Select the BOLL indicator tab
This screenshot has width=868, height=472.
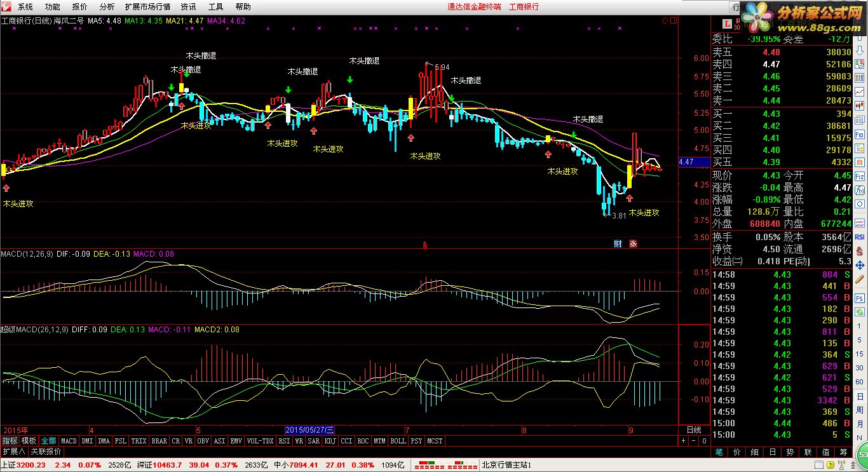[398, 440]
